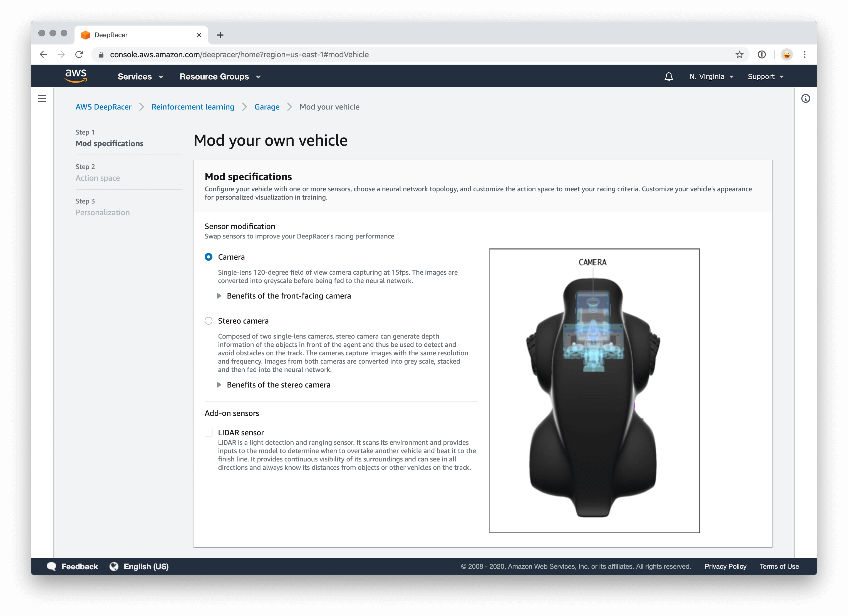
Task: Open the hamburger navigation menu
Action: click(42, 98)
